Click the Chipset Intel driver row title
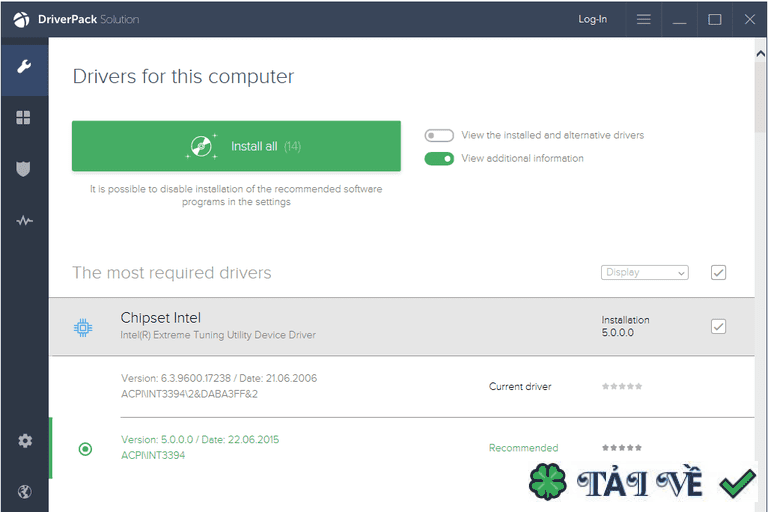 pyautogui.click(x=161, y=318)
